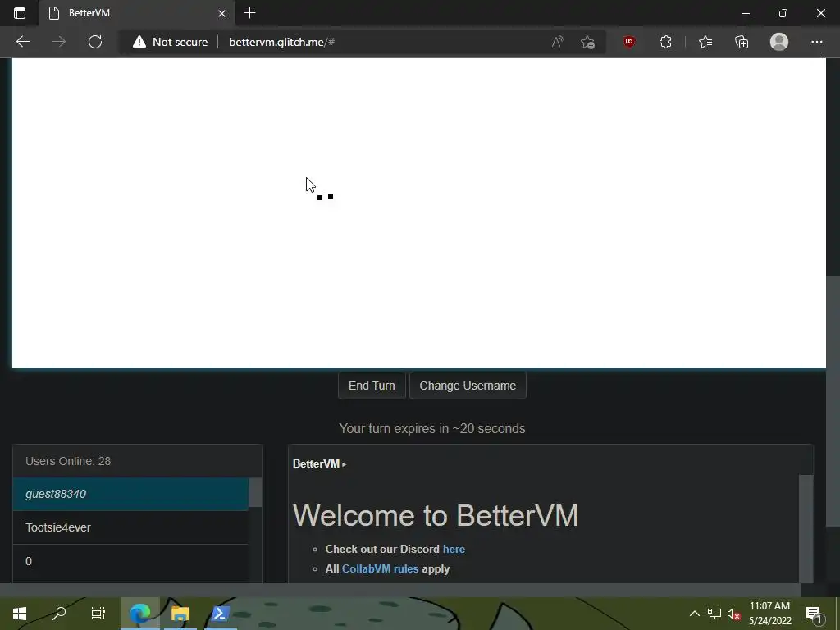
Task: Click the Microsoft Edge taskbar icon
Action: pos(140,614)
